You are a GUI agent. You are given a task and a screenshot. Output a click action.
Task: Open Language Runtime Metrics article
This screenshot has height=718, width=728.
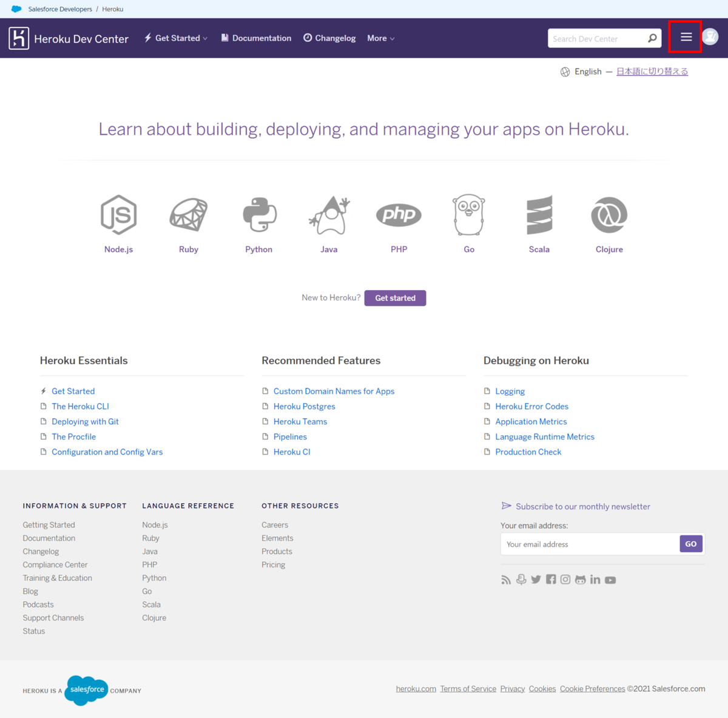[x=545, y=437]
